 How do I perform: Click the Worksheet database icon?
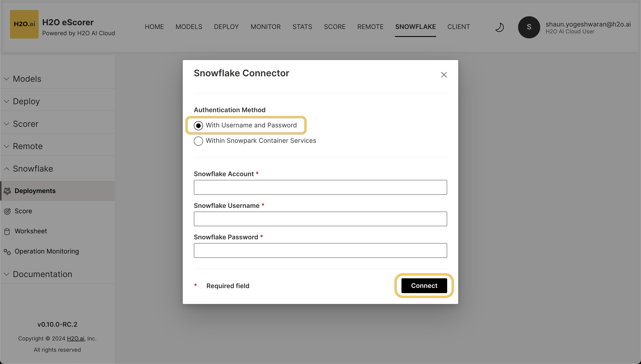point(7,231)
